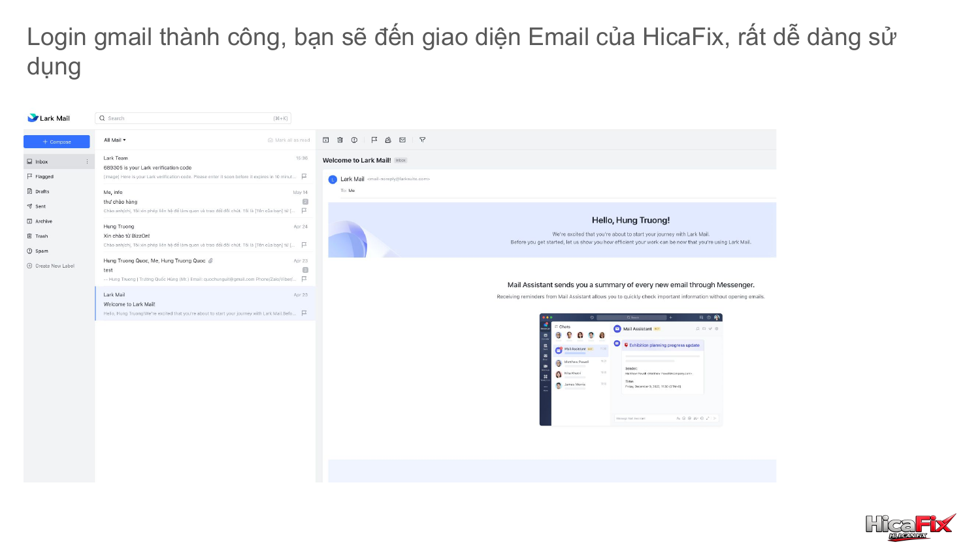The image size is (980, 551).
Task: Click the Search mail field
Action: [193, 118]
